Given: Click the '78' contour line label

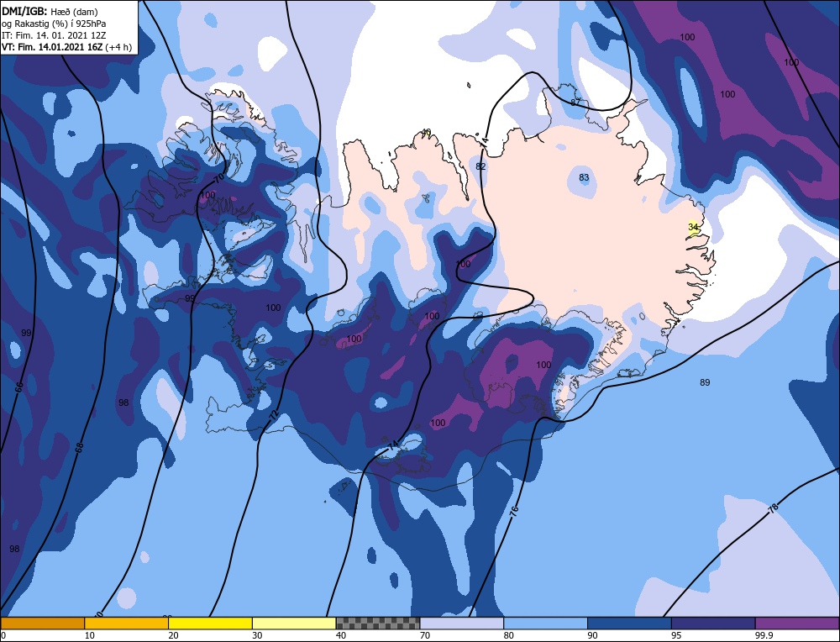Looking at the screenshot, I should 773,509.
